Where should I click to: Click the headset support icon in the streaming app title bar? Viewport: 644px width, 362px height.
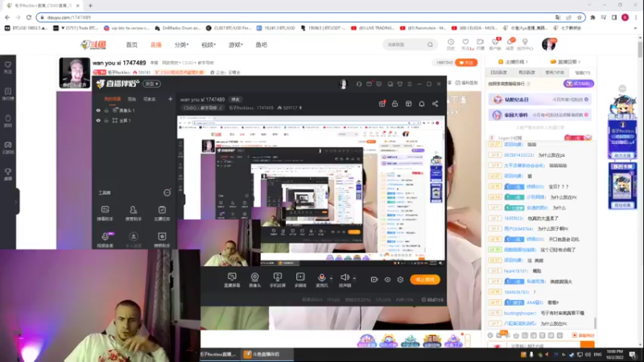click(359, 84)
